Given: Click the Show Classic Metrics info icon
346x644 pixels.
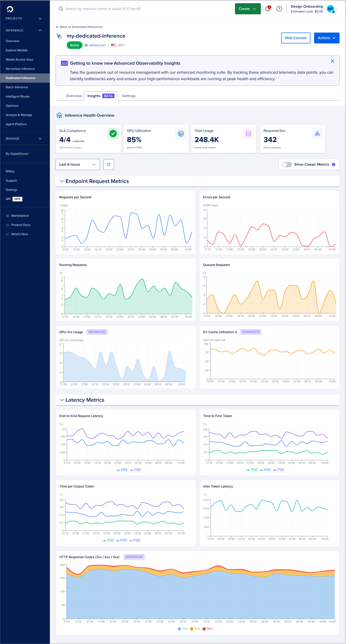Looking at the screenshot, I should click(x=333, y=164).
